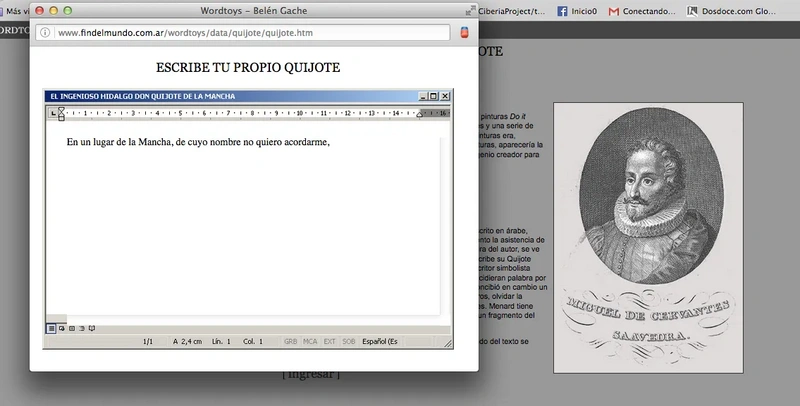Click the resize grip of Word window
The height and width of the screenshot is (406, 800).
448,344
